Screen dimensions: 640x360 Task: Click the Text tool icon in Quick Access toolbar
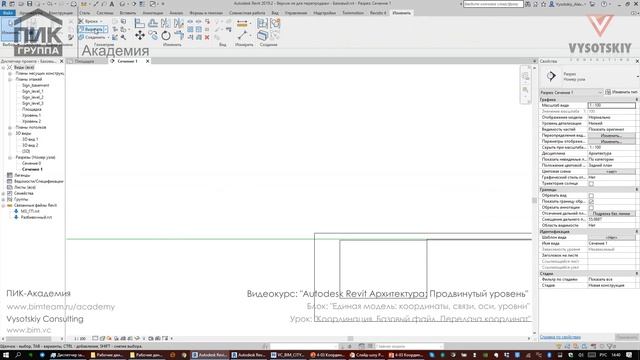[x=111, y=4]
